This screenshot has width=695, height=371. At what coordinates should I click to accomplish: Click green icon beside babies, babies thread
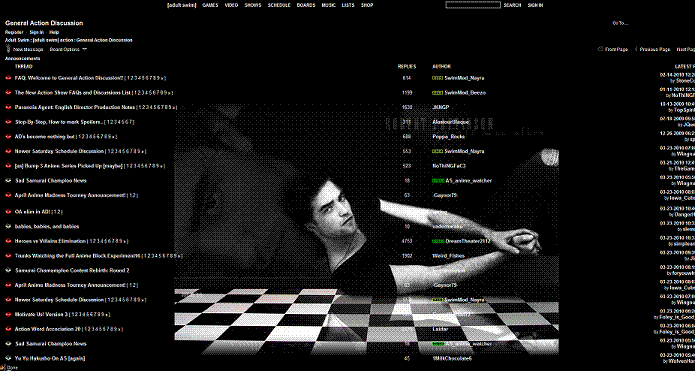coord(8,227)
